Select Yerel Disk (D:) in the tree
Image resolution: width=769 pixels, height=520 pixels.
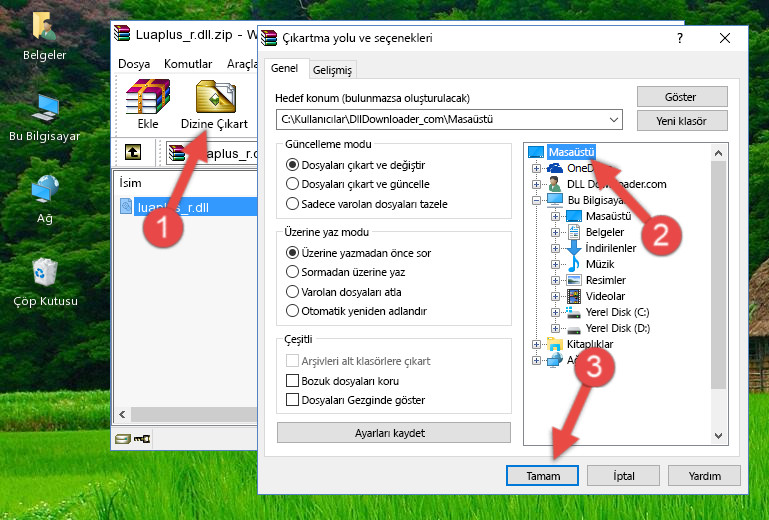tap(617, 328)
